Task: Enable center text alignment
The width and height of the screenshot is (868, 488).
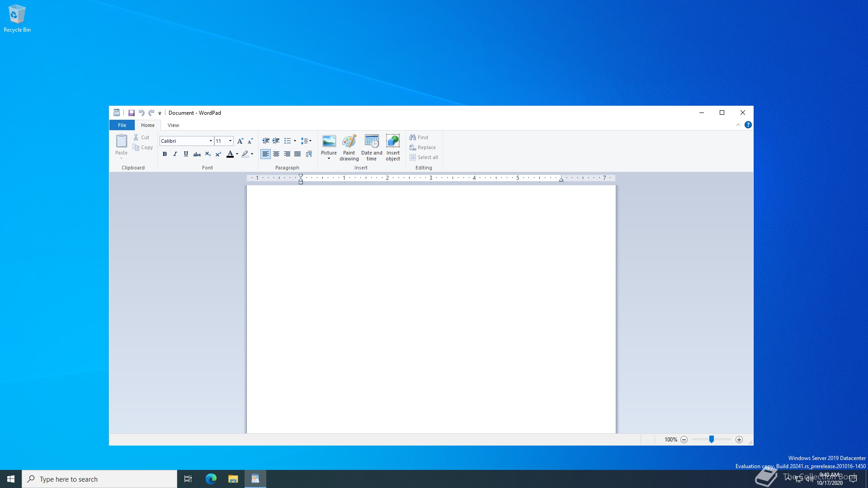Action: 276,154
